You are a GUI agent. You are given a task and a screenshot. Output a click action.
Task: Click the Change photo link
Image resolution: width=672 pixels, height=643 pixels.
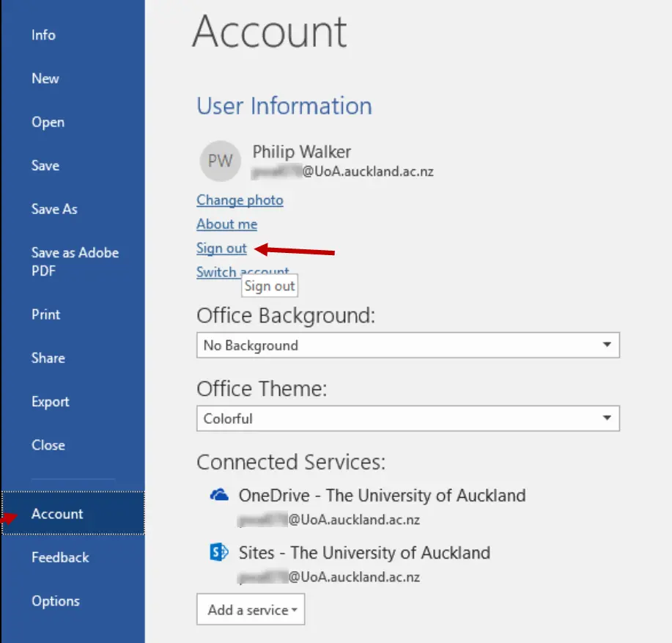240,200
